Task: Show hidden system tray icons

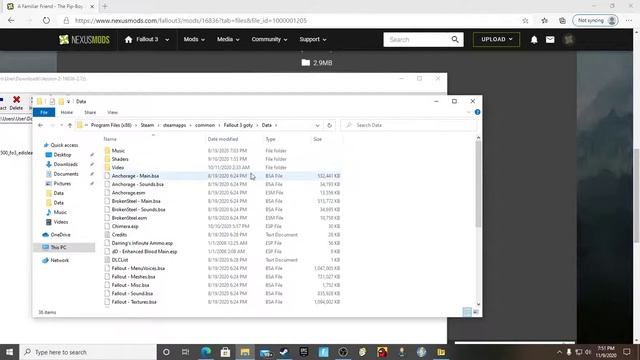Action: (559, 352)
